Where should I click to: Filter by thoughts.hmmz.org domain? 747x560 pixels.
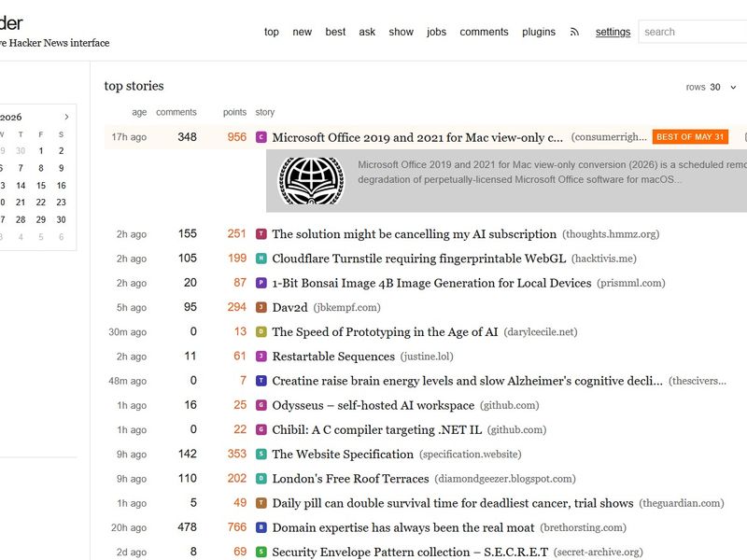611,234
